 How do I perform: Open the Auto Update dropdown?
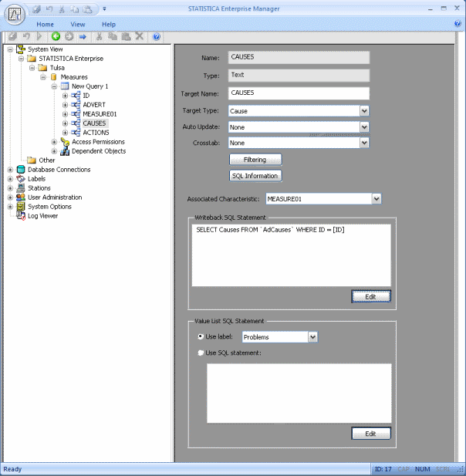point(364,127)
